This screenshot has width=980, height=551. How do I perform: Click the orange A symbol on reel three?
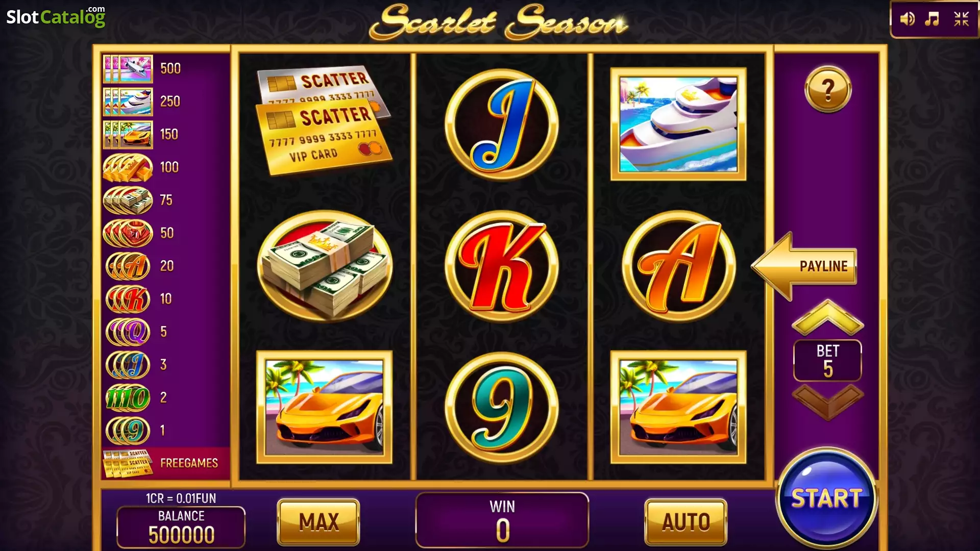678,266
